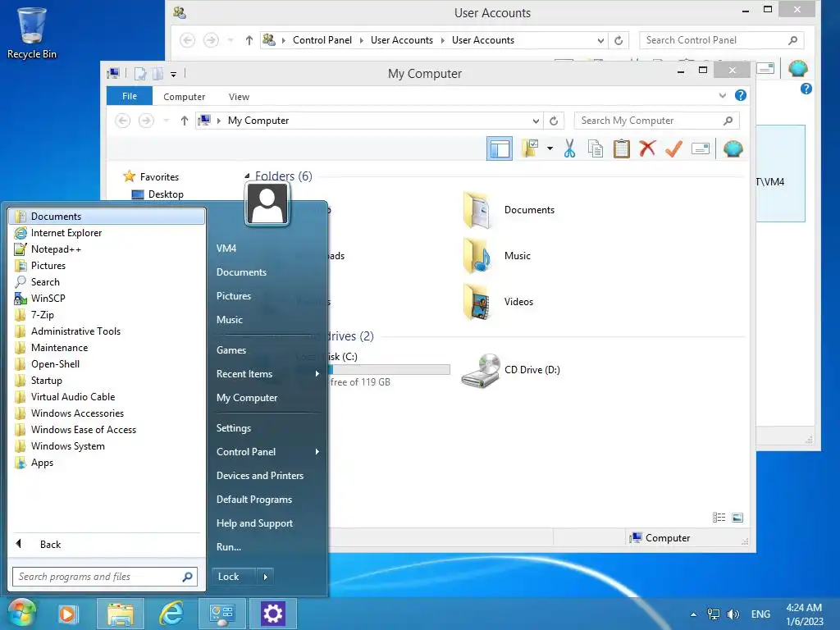The width and height of the screenshot is (840, 630).
Task: Click the red X Delete toolbar icon
Action: [x=647, y=148]
